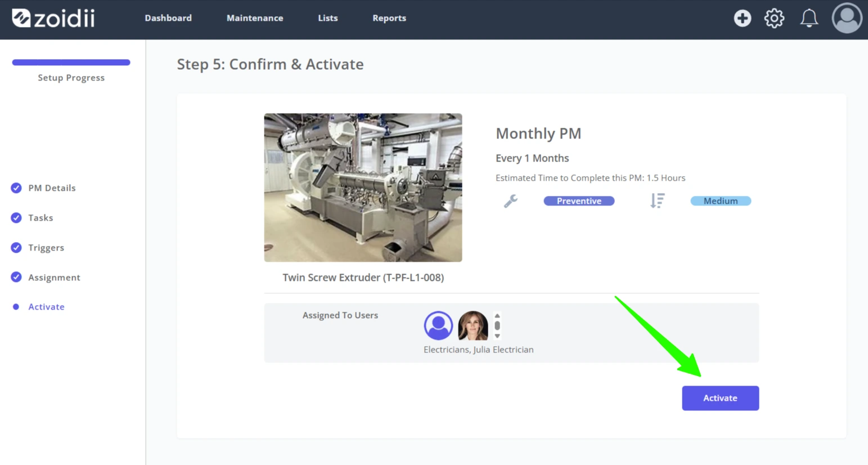Click the Setup Progress label
Image resolution: width=868 pixels, height=465 pixels.
(71, 78)
